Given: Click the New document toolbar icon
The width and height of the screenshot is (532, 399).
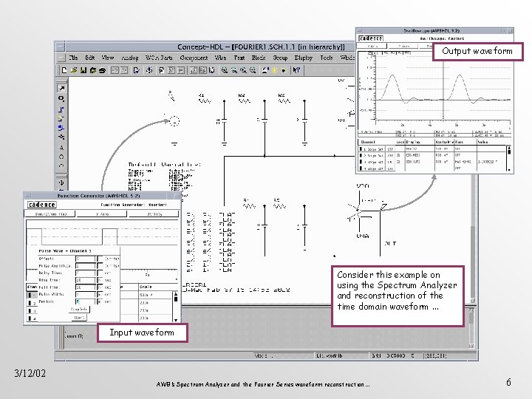Looking at the screenshot, I should [64, 70].
